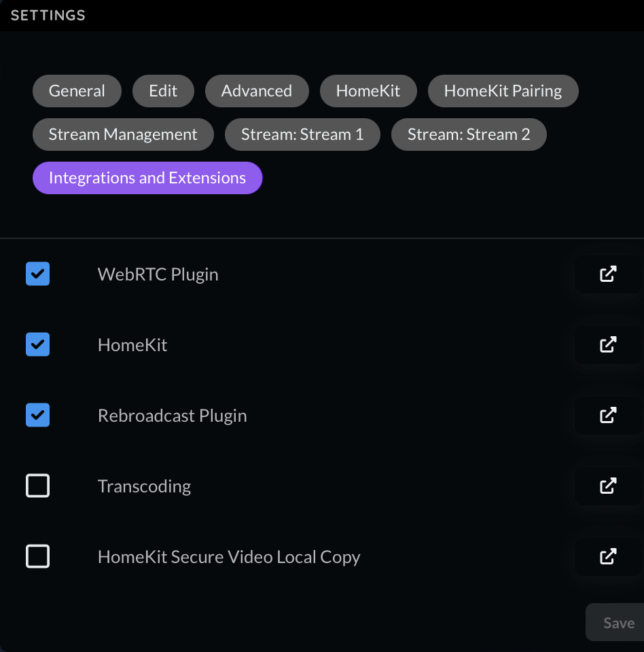Select the Stream: Stream 1 tab

click(302, 134)
